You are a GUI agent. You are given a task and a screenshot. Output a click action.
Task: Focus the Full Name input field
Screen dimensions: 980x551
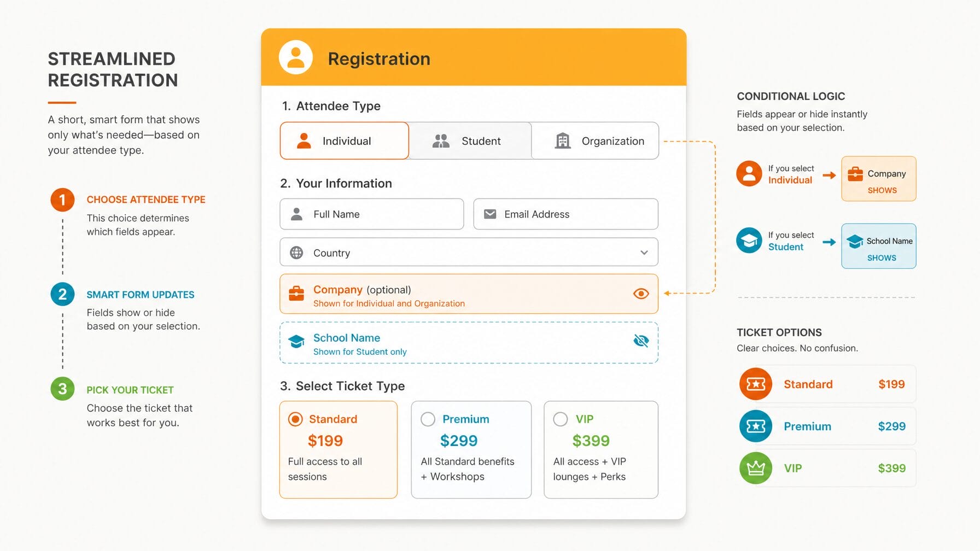coord(372,214)
